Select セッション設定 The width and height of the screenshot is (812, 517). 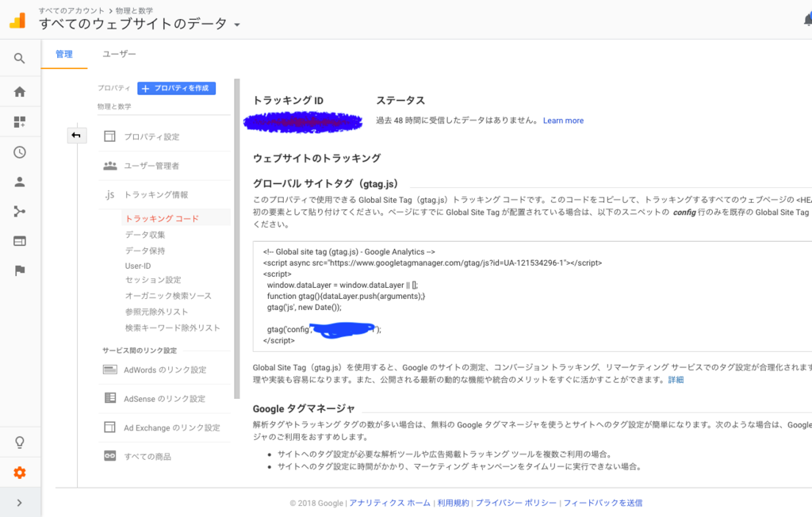pyautogui.click(x=153, y=280)
